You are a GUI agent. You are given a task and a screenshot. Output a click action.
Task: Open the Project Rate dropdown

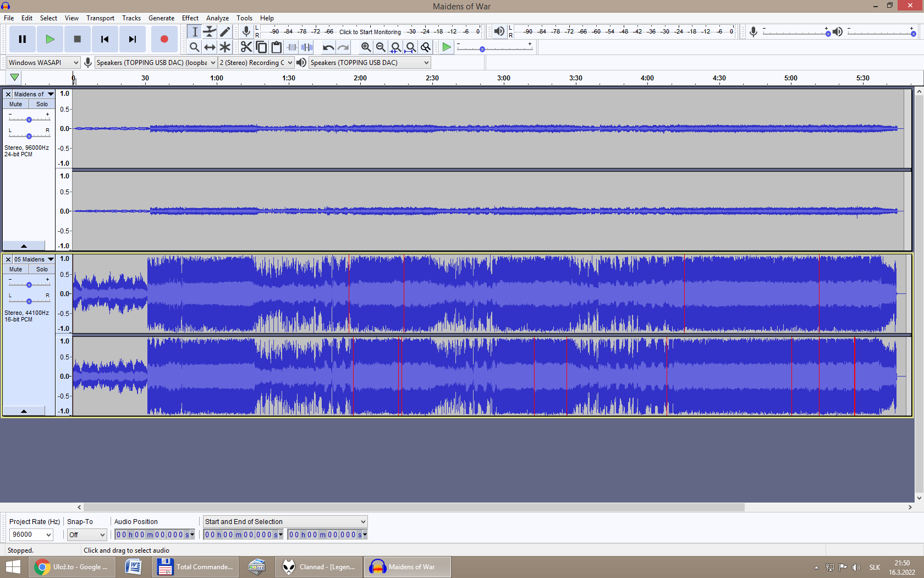pos(31,535)
